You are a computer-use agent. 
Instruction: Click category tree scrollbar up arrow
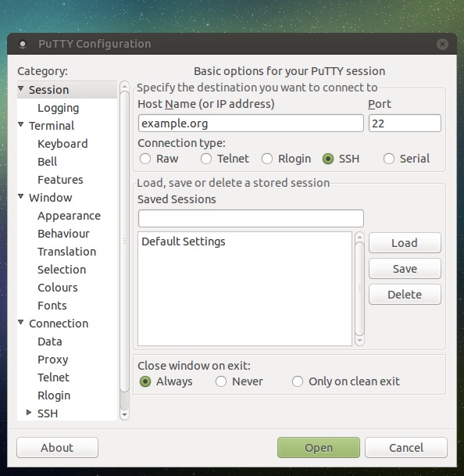124,86
